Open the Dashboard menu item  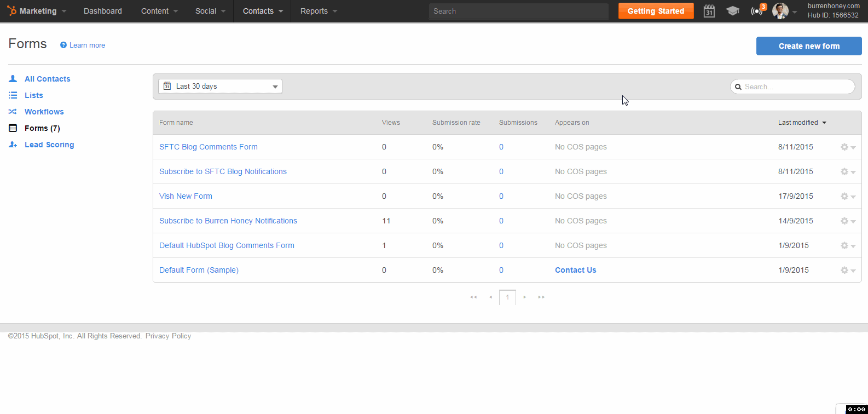pyautogui.click(x=103, y=11)
